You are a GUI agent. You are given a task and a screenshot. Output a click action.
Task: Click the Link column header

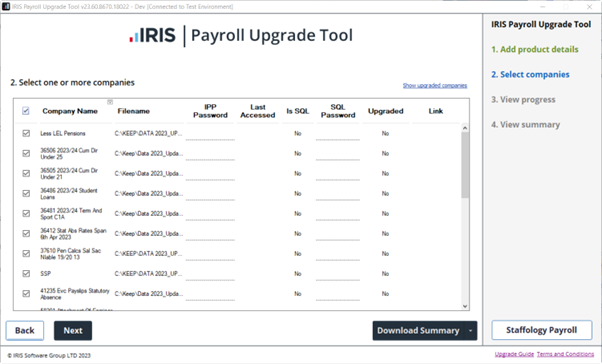point(436,111)
